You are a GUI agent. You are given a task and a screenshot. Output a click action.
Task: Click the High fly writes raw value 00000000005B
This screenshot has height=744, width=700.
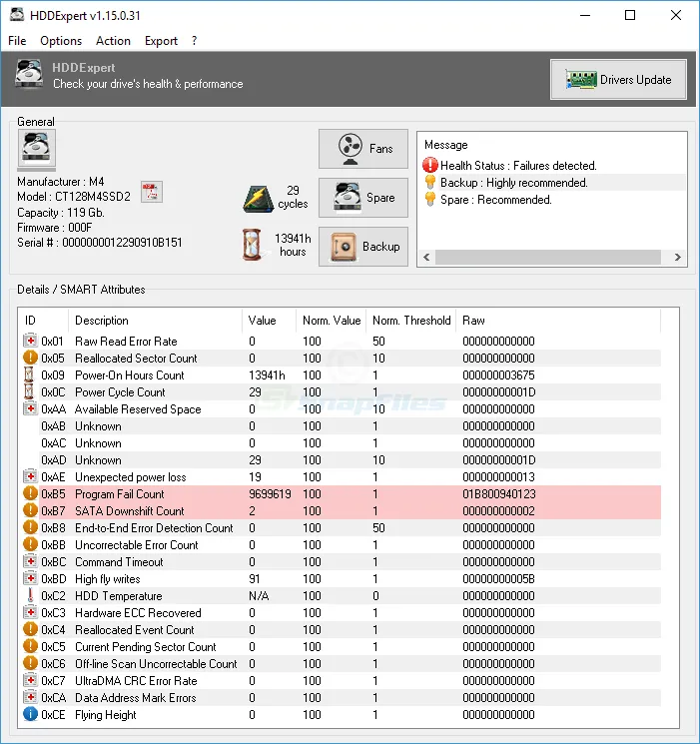coord(498,579)
